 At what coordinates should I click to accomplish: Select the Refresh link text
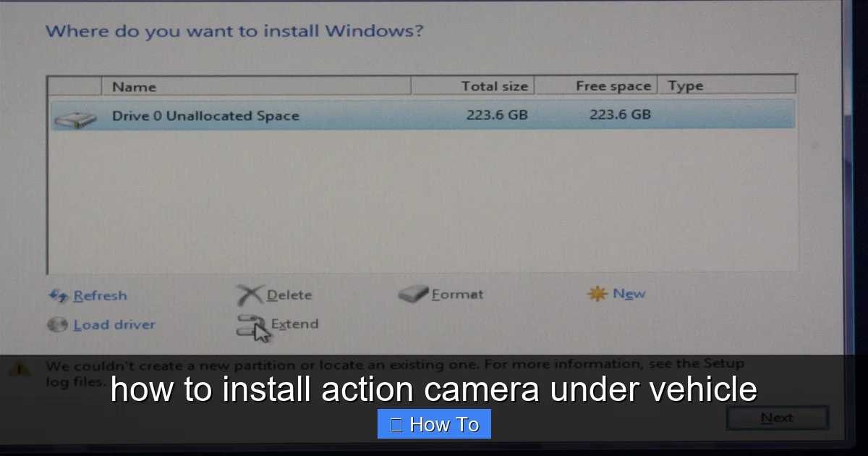coord(100,295)
